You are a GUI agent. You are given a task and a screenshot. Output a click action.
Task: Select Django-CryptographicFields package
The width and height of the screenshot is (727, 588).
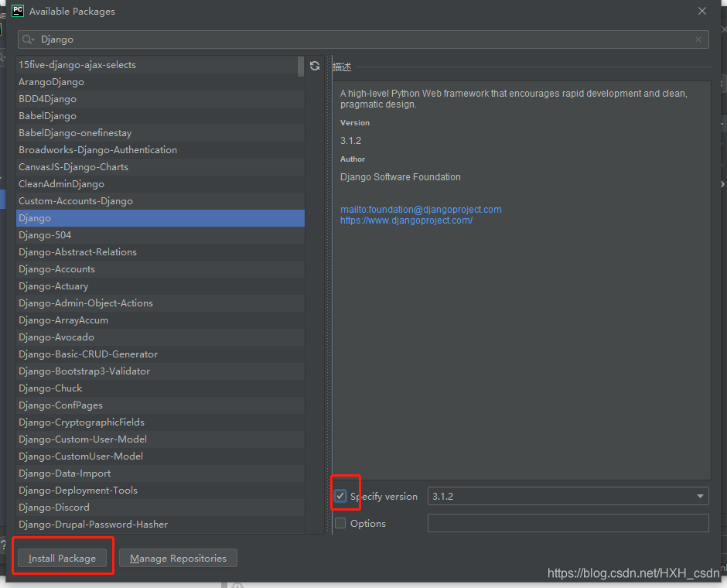tap(160, 422)
